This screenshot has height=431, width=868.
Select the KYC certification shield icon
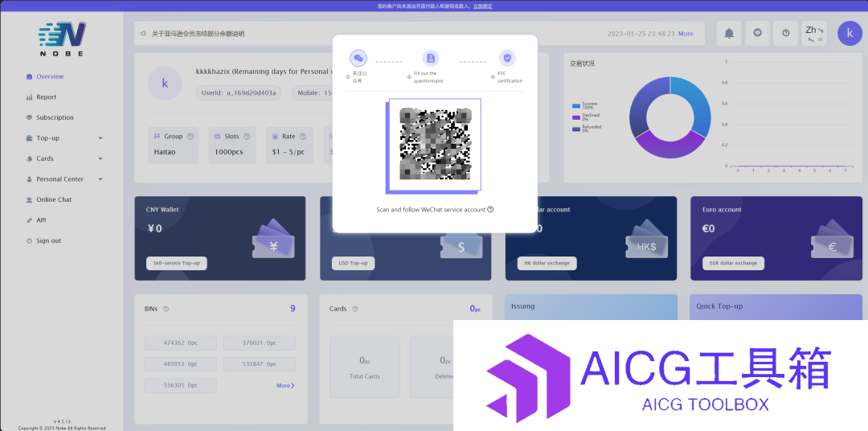(507, 58)
